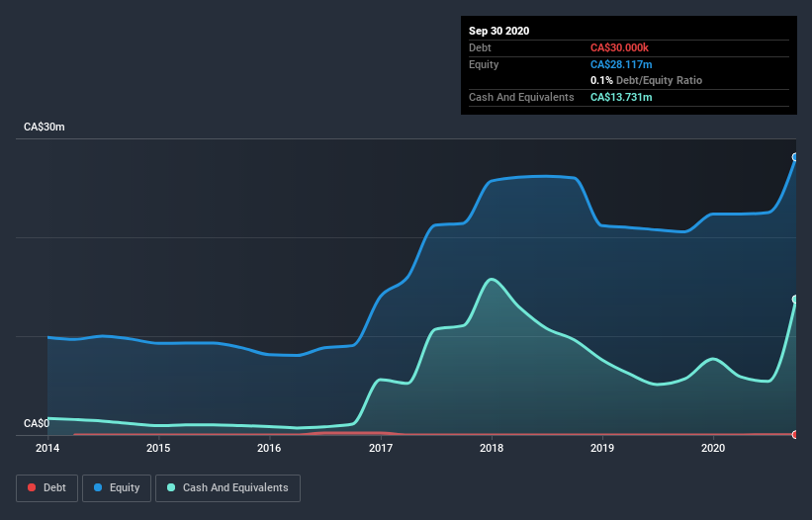Click the CA$30.000k debt value

point(619,47)
